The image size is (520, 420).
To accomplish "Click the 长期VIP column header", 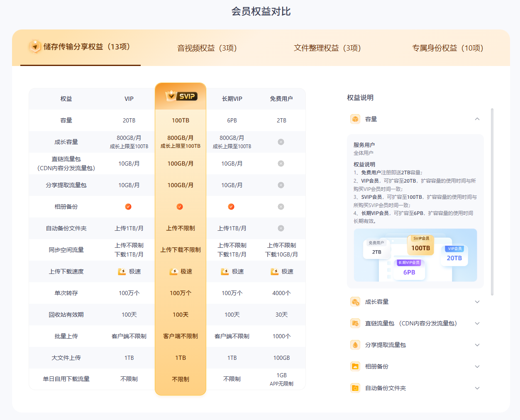I will [232, 99].
